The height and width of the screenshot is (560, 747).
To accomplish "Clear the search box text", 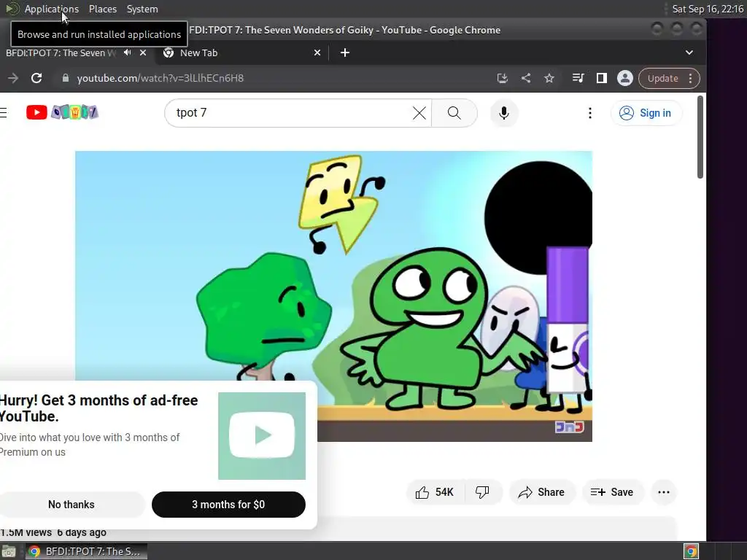I will (x=419, y=113).
